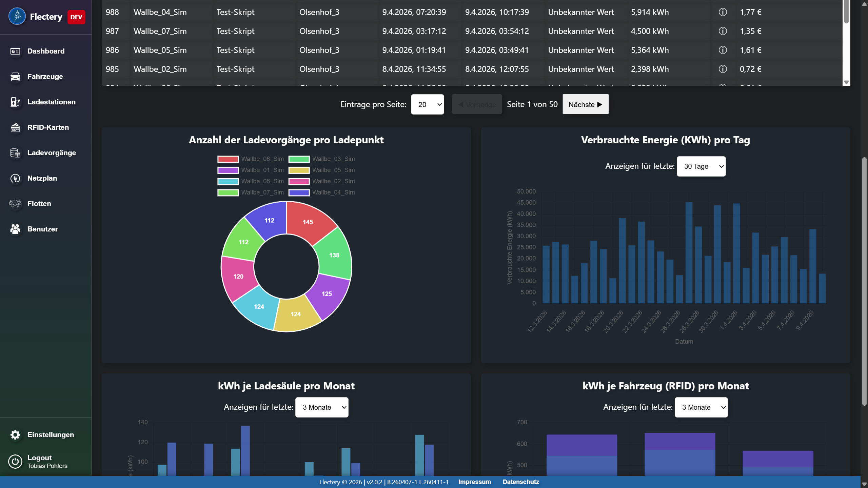Open the info icon for row 988

[x=723, y=12]
